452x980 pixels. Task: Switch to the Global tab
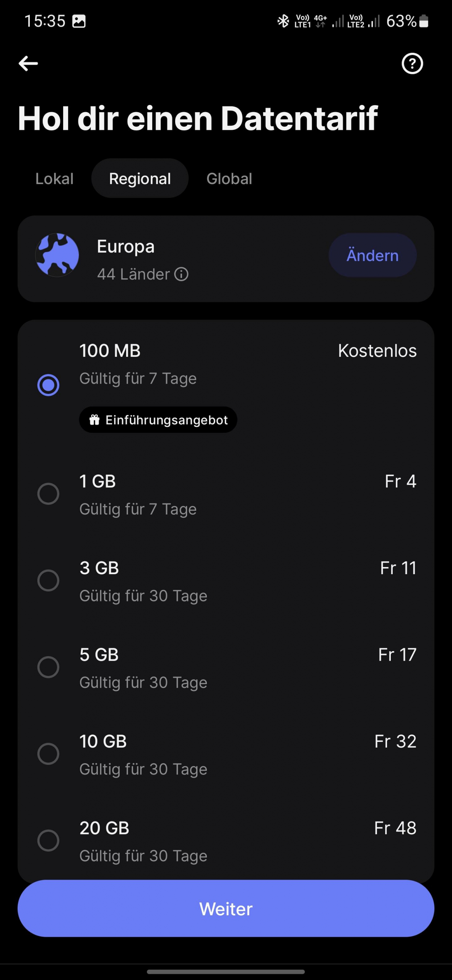coord(229,179)
